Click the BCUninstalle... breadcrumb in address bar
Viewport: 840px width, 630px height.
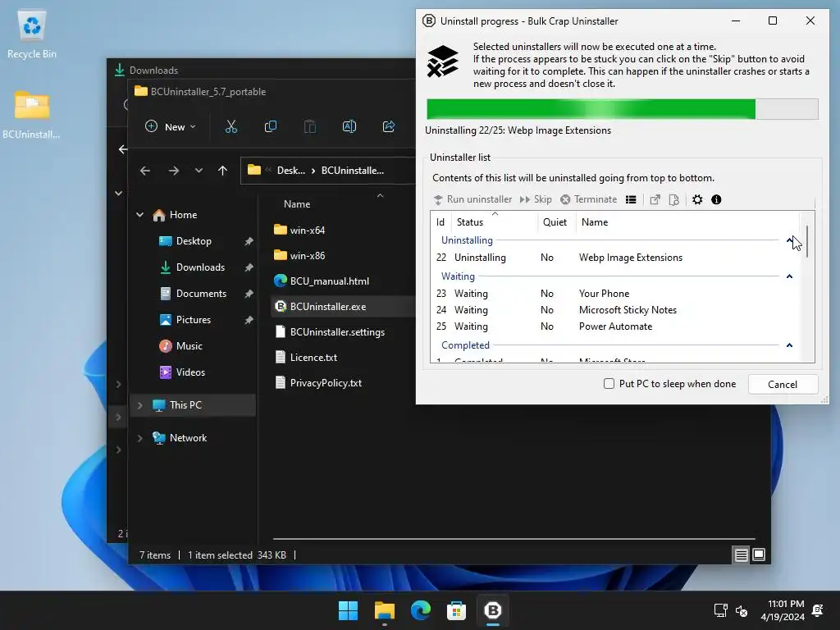point(353,171)
